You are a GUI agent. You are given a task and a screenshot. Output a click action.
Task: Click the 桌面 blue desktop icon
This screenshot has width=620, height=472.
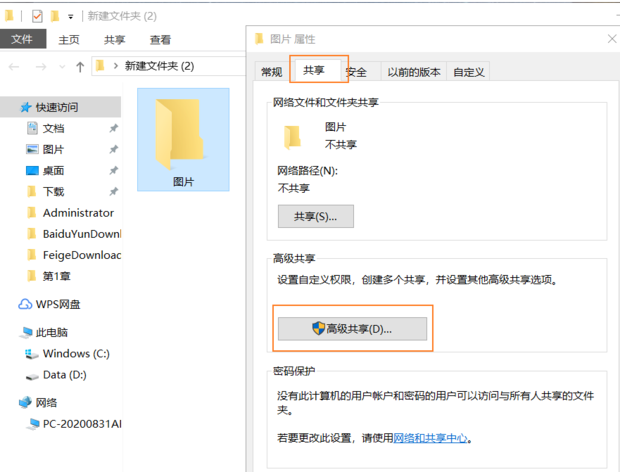tap(32, 171)
